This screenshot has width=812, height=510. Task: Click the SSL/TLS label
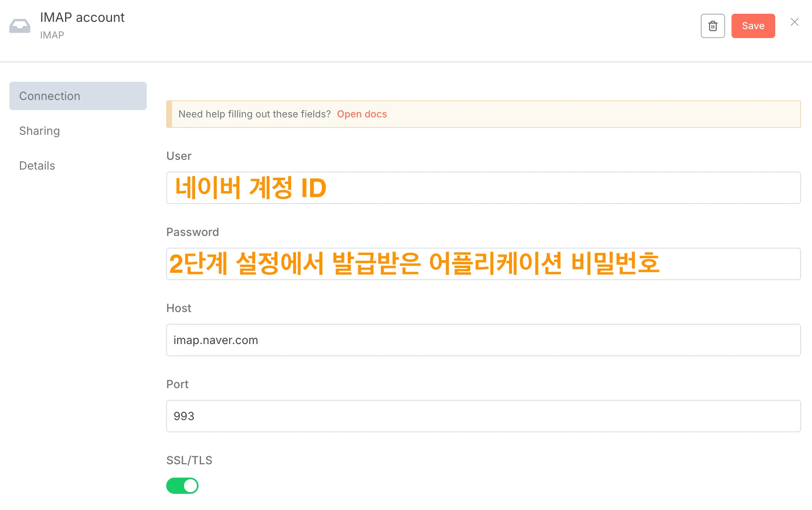pos(189,460)
